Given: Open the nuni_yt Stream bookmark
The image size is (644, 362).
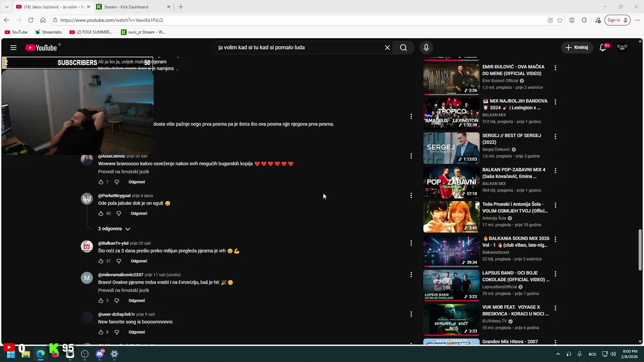Looking at the screenshot, I should [143, 32].
